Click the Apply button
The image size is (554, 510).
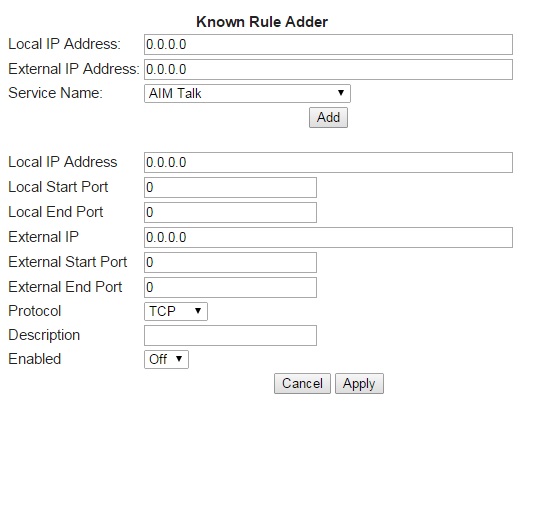coord(359,383)
